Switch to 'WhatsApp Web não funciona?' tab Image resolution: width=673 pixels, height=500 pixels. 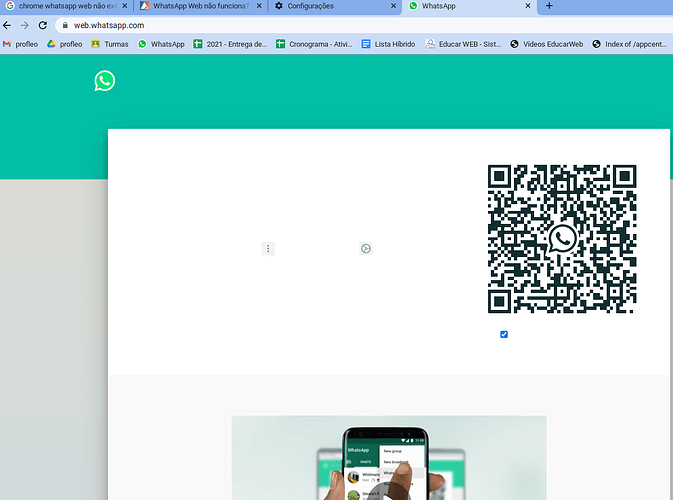coord(200,6)
